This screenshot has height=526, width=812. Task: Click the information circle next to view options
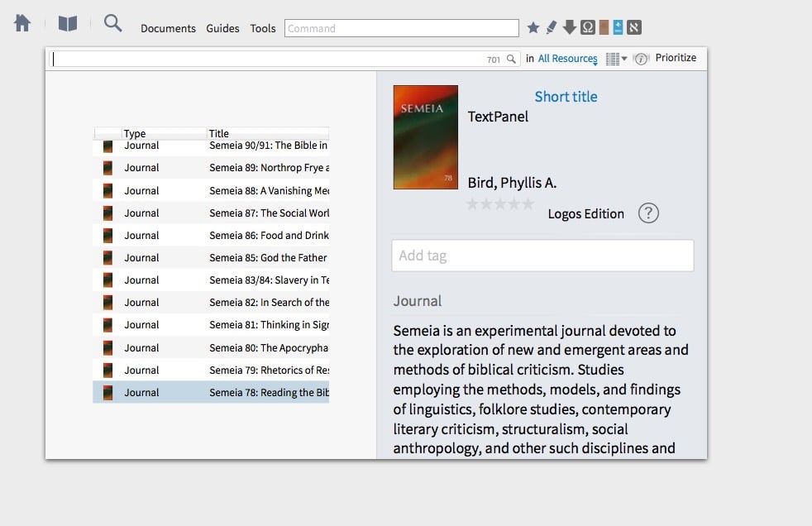[642, 59]
